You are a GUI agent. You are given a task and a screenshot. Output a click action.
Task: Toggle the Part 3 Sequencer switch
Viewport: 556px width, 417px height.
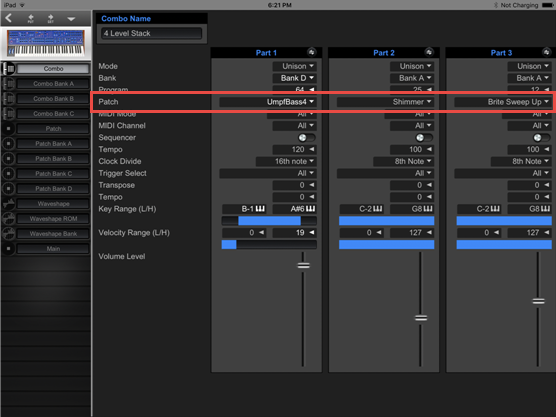pos(541,138)
